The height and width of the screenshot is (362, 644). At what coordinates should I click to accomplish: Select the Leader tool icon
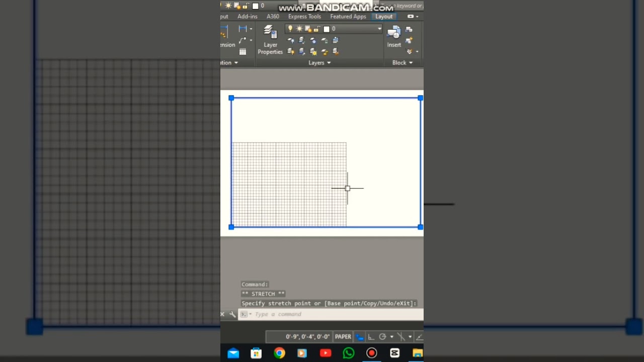pyautogui.click(x=243, y=40)
